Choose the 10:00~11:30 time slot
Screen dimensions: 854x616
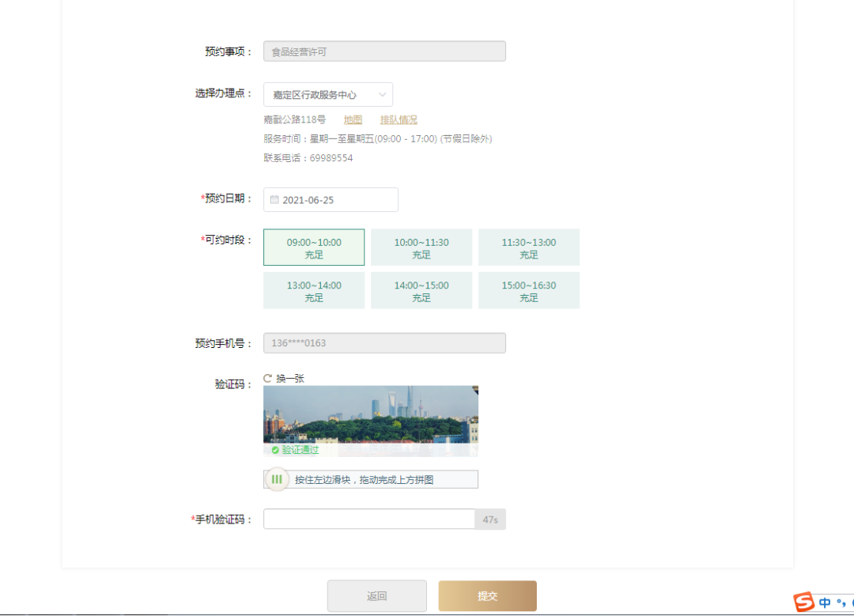point(421,248)
